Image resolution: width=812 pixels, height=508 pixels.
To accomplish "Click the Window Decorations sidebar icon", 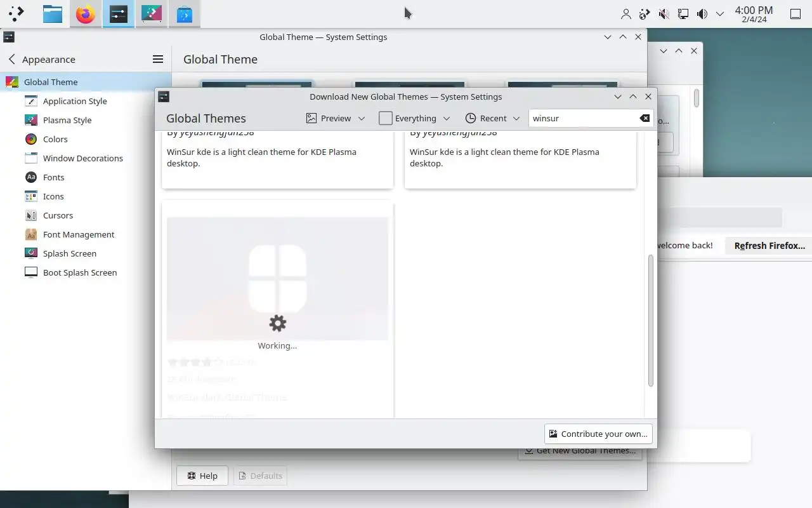I will click(31, 158).
